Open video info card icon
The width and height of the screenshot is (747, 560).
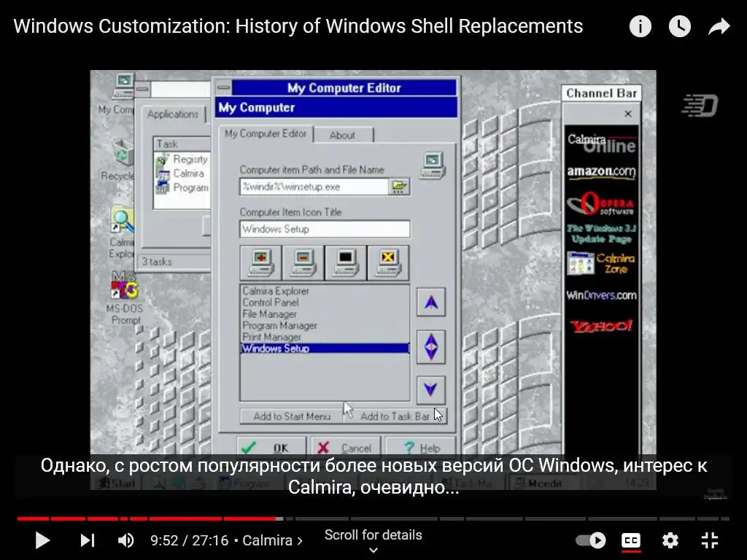pos(640,26)
